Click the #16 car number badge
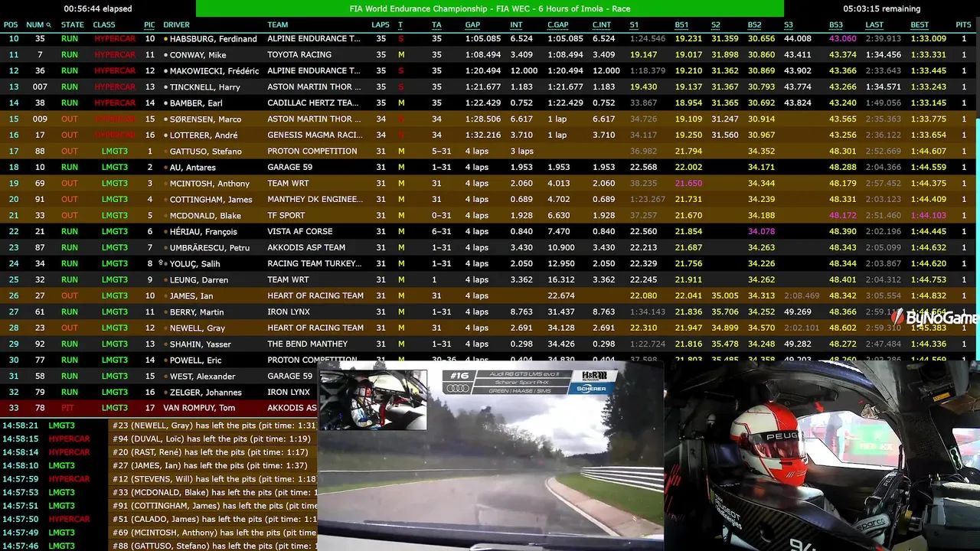The image size is (980, 551). (459, 376)
